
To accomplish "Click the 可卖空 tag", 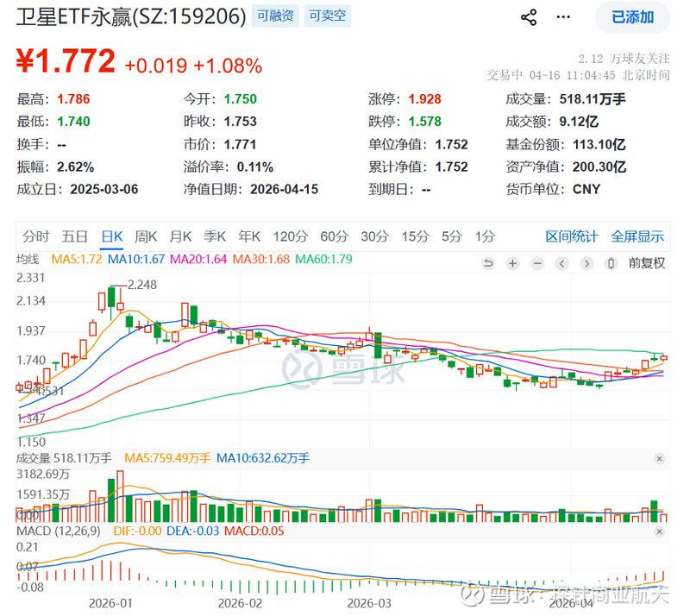I will tap(328, 16).
